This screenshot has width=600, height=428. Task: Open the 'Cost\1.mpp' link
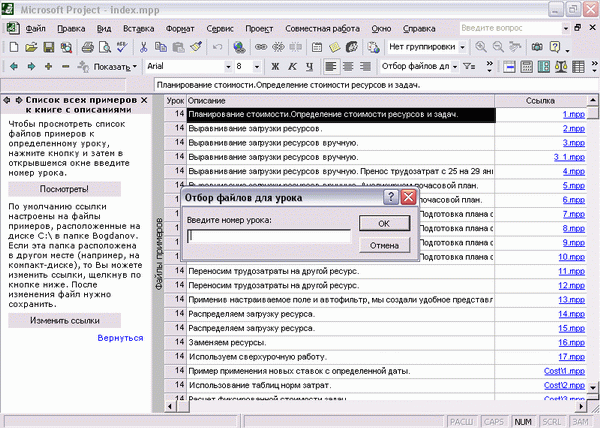[x=564, y=371]
